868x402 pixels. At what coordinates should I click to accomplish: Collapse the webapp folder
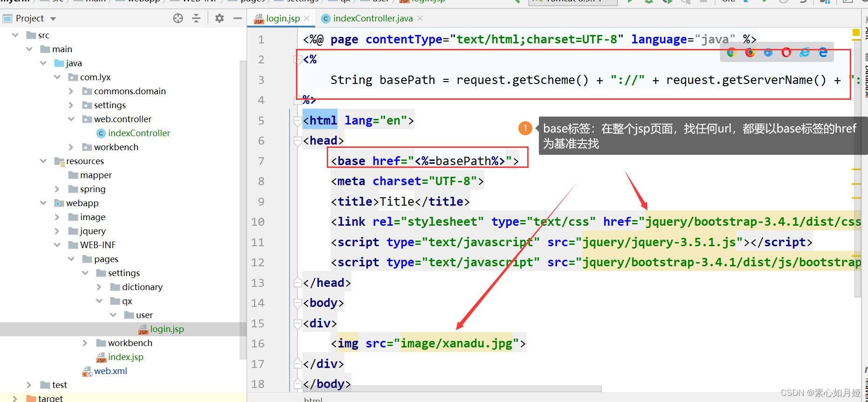click(x=43, y=203)
